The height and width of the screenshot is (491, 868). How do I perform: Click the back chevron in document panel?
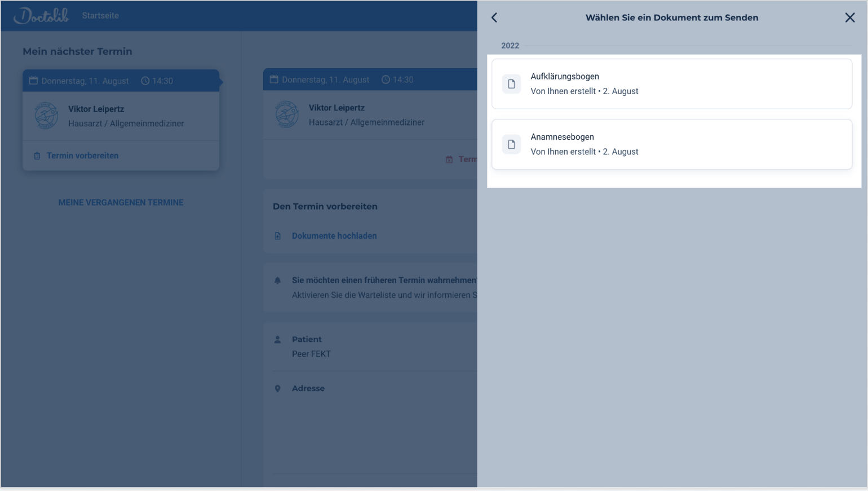(x=494, y=17)
